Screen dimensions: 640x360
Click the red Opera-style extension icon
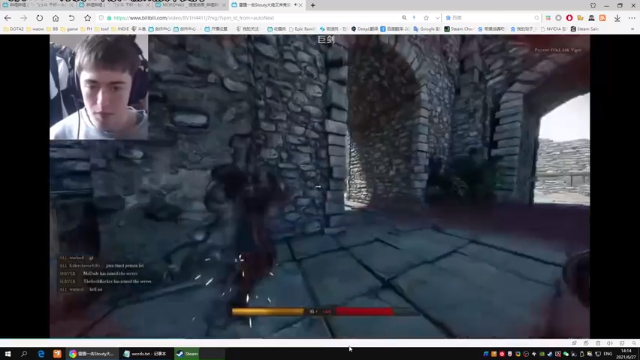coord(569,18)
